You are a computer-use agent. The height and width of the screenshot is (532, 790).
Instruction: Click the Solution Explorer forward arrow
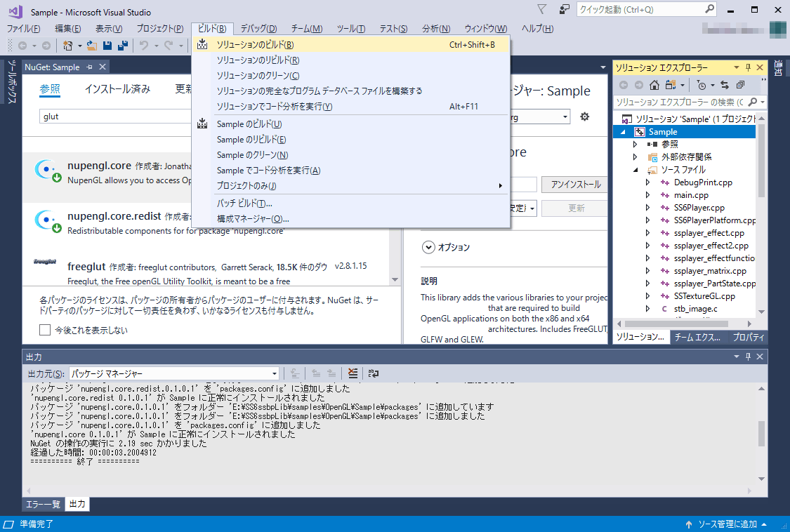click(x=639, y=85)
